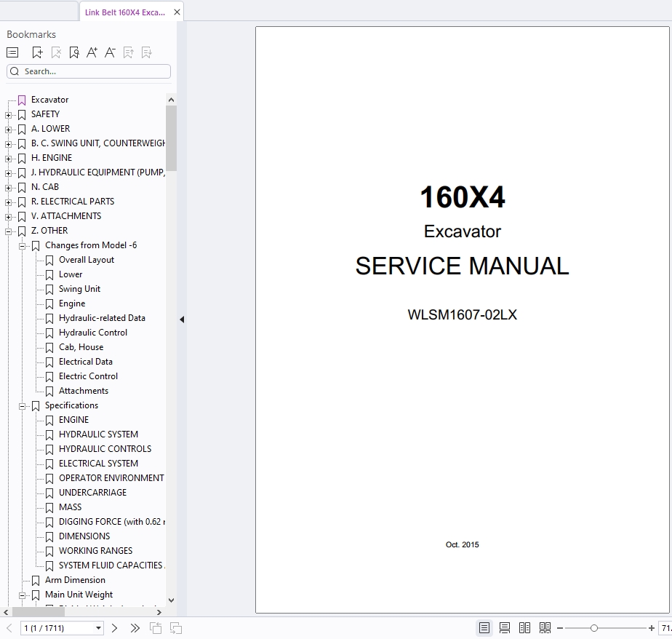Screen dimensions: 672x639
Task: Click the previous view icon in the status bar
Action: point(156,628)
